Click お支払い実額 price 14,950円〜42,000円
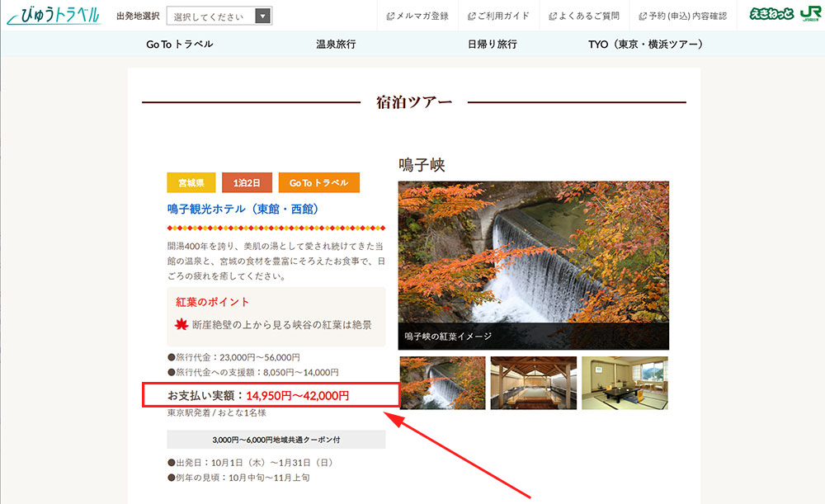This screenshot has width=825, height=504. [x=297, y=396]
